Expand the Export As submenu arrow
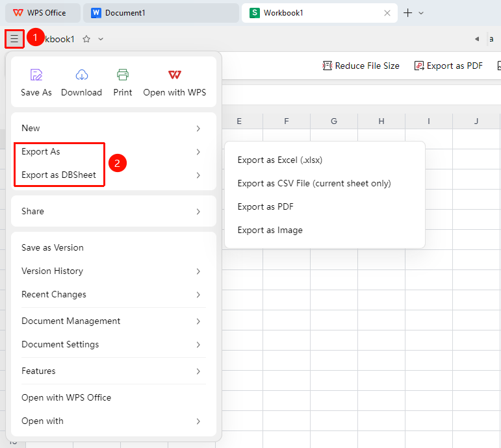The image size is (501, 448). point(198,152)
